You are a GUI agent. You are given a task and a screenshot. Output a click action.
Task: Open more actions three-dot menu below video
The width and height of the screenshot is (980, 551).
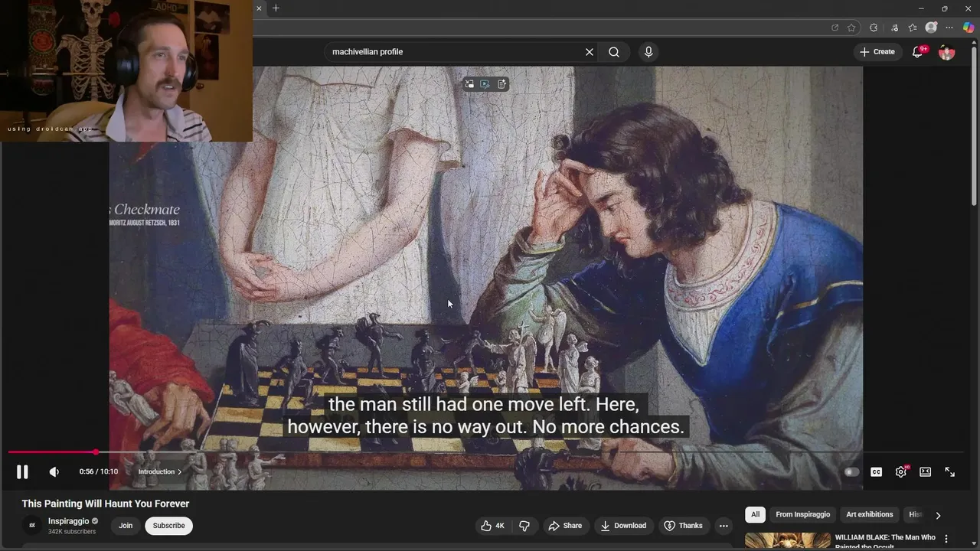pyautogui.click(x=724, y=526)
